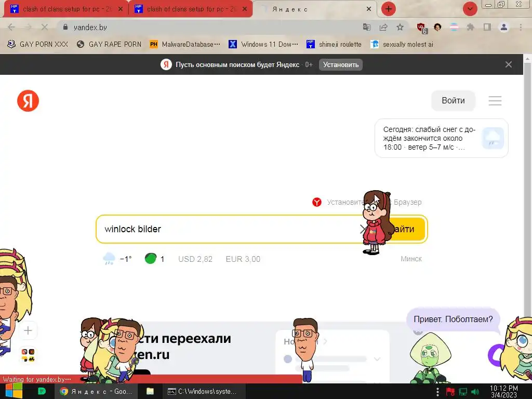Click the Yandex icon in the dark banner
Screen dimensions: 532x399
pyautogui.click(x=166, y=64)
